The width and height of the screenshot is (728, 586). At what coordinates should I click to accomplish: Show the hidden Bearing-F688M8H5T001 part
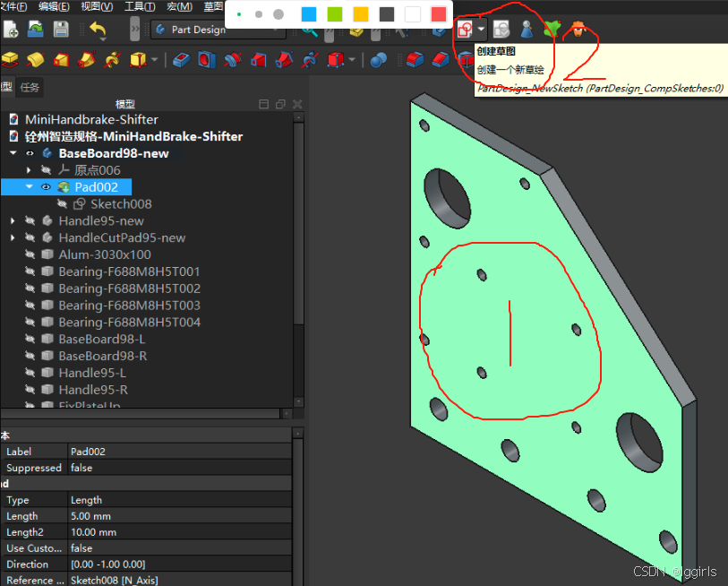pyautogui.click(x=30, y=271)
